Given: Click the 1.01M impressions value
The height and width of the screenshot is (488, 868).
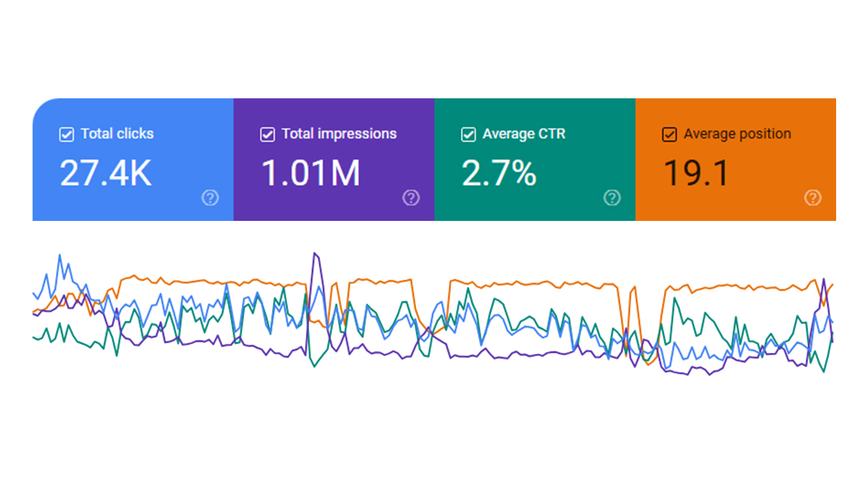Looking at the screenshot, I should pos(311,174).
